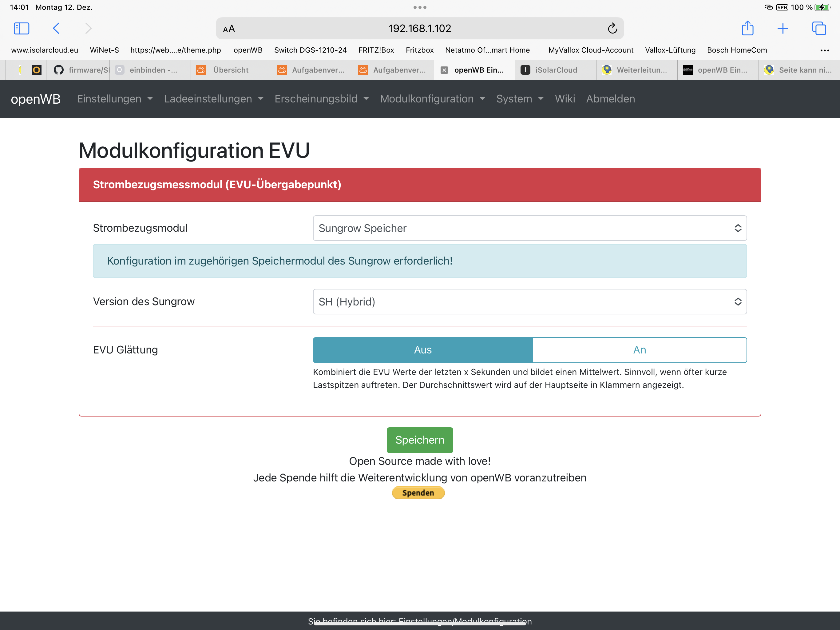Switch to the iSolarCloud tab

click(555, 70)
